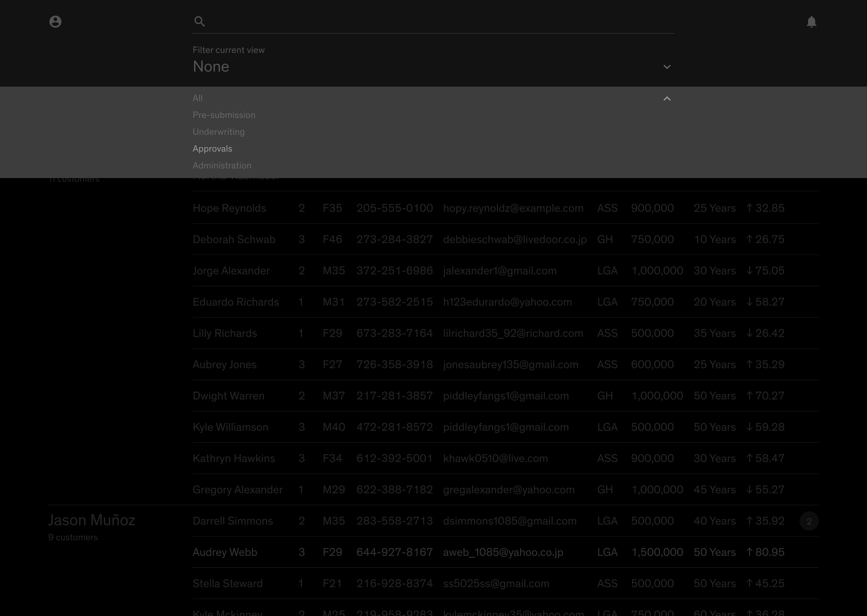Image resolution: width=867 pixels, height=616 pixels.
Task: Open the user account profile icon
Action: [55, 22]
